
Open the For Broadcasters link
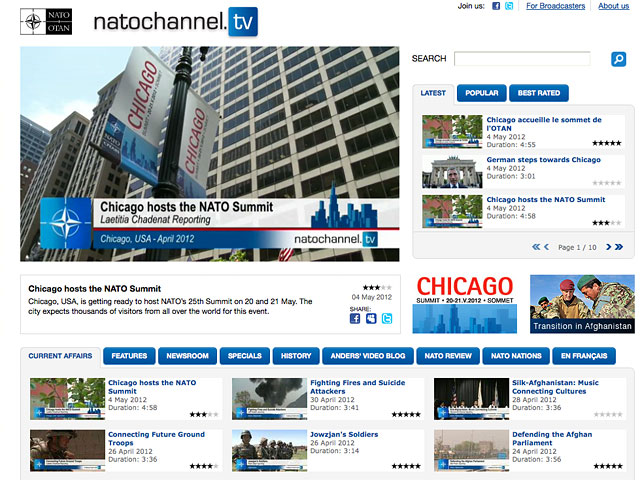tap(555, 6)
